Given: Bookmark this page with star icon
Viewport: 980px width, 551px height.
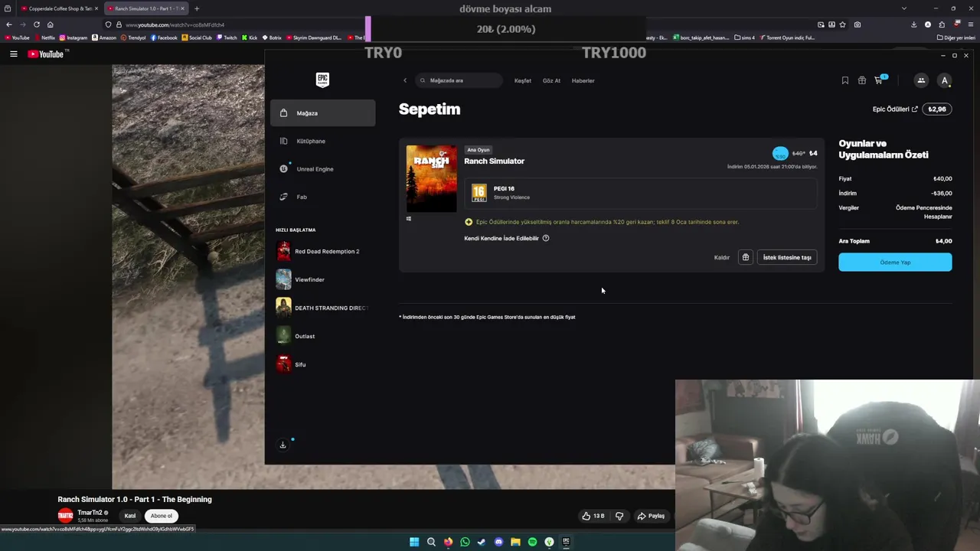Looking at the screenshot, I should 843,24.
